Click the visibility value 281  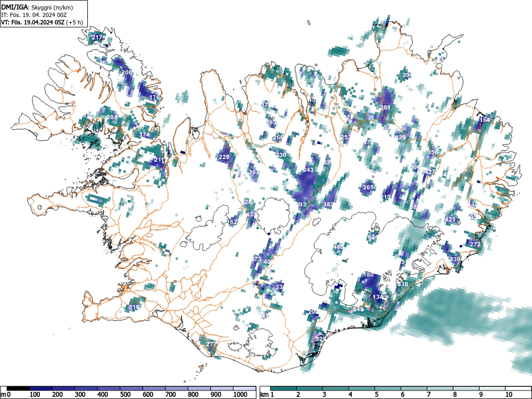pos(385,107)
